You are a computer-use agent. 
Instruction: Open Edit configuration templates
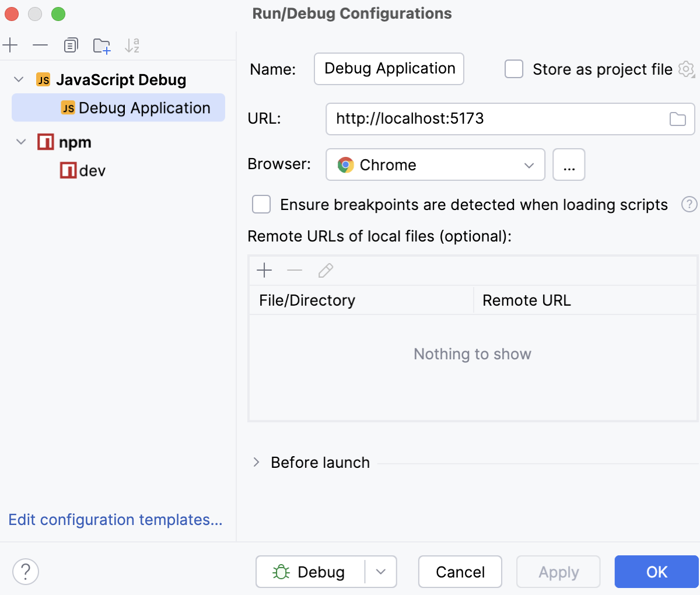click(115, 520)
